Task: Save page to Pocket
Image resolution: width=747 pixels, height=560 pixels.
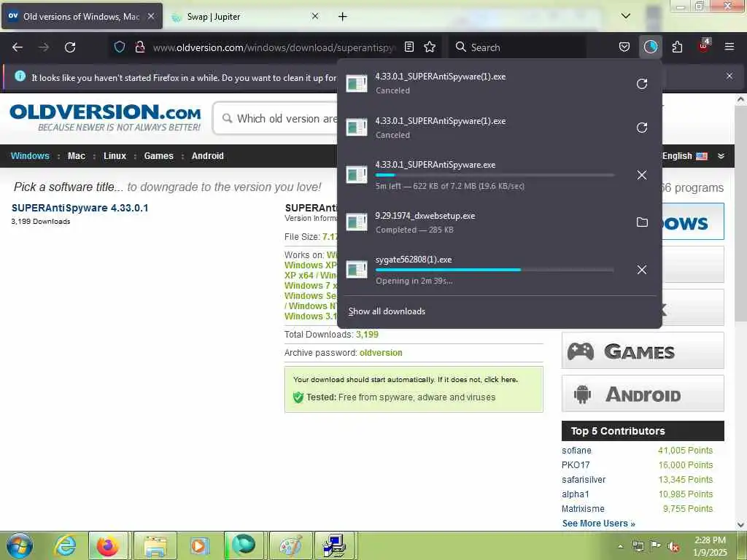Action: click(624, 47)
